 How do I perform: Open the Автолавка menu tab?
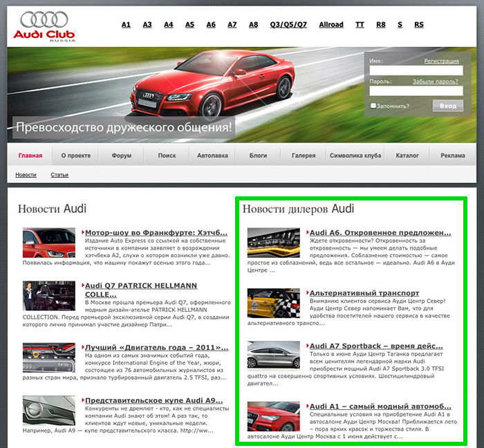[x=212, y=156]
